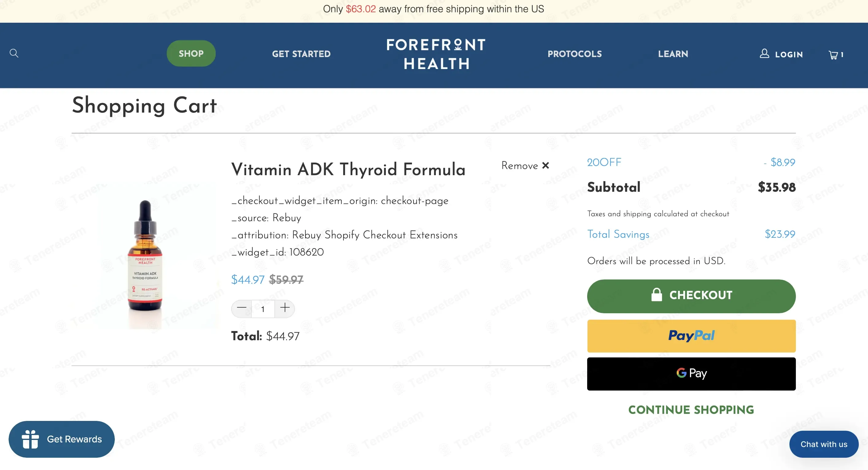
Task: Click the Continue Shopping link
Action: pyautogui.click(x=691, y=410)
